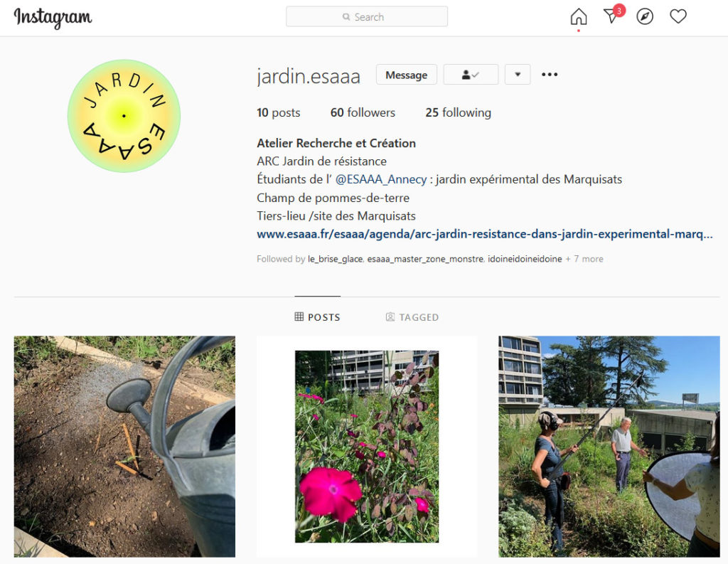The image size is (728, 564).
Task: Click the Instagram logo
Action: pos(53,18)
